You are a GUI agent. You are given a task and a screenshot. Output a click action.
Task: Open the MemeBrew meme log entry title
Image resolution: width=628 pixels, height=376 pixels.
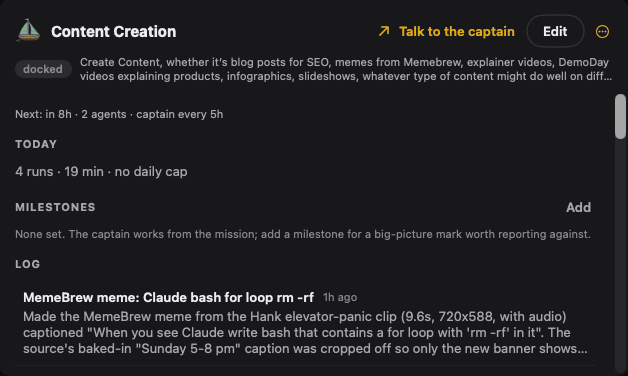pos(168,298)
